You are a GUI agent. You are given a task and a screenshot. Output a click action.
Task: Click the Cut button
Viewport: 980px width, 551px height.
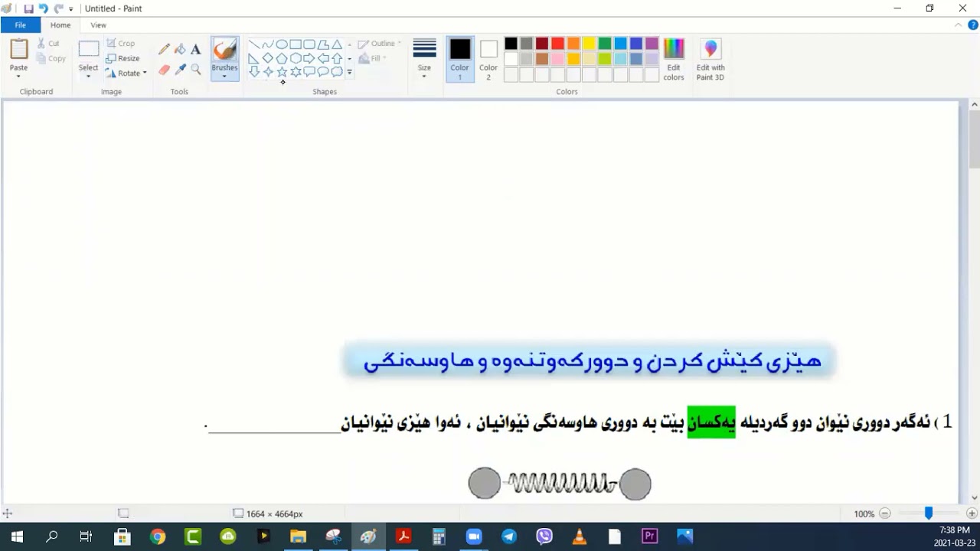[x=47, y=44]
